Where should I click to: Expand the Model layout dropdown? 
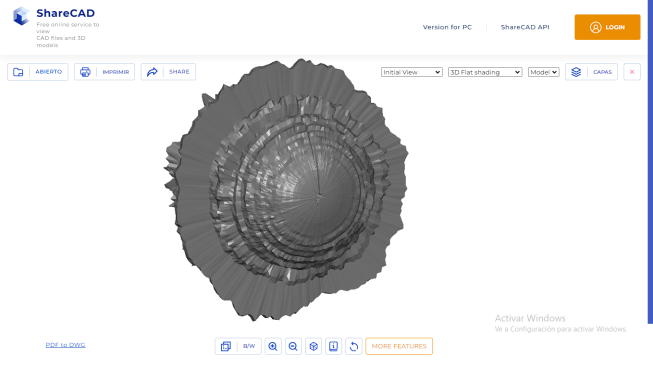(x=543, y=72)
